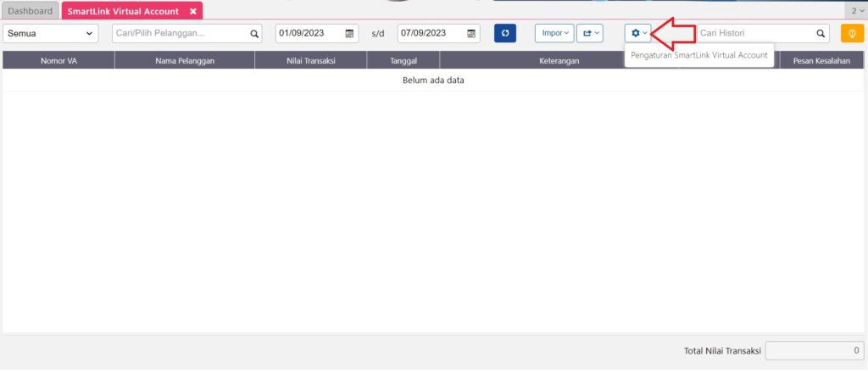Open the Semua filter dropdown
The height and width of the screenshot is (374, 868).
(50, 33)
